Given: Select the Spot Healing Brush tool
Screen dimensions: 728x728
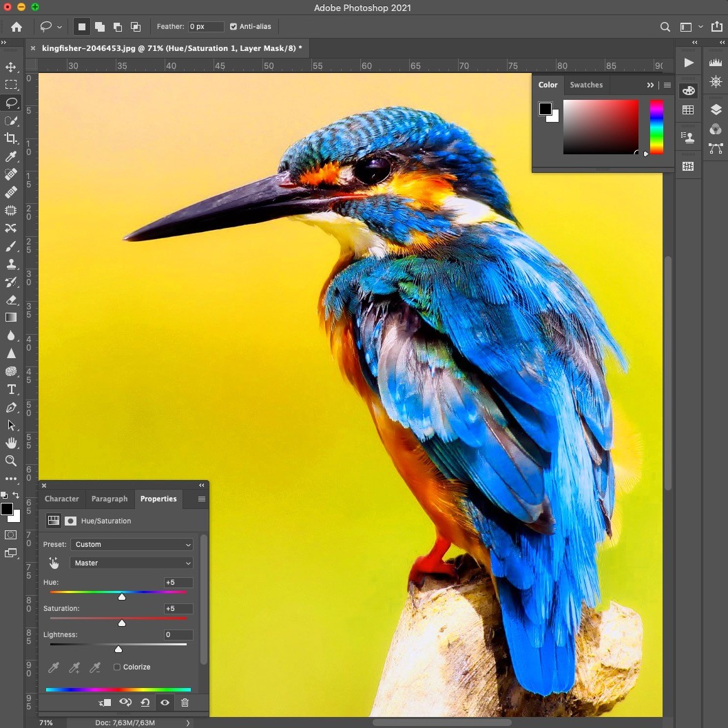Looking at the screenshot, I should [x=11, y=174].
